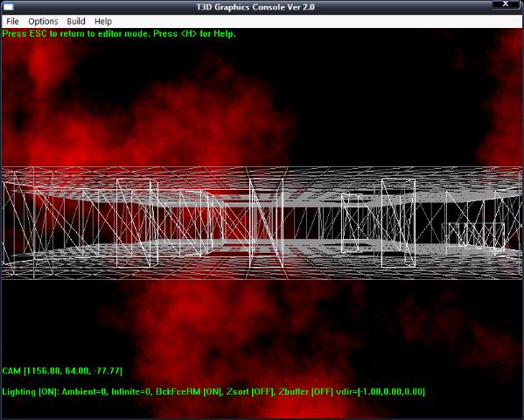Click the Zsort [OFF] status indicator

(250, 392)
